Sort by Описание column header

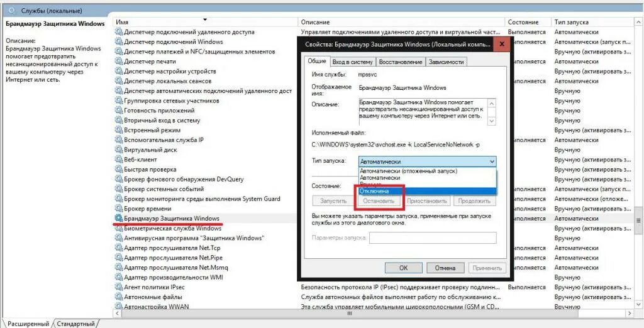click(x=401, y=22)
